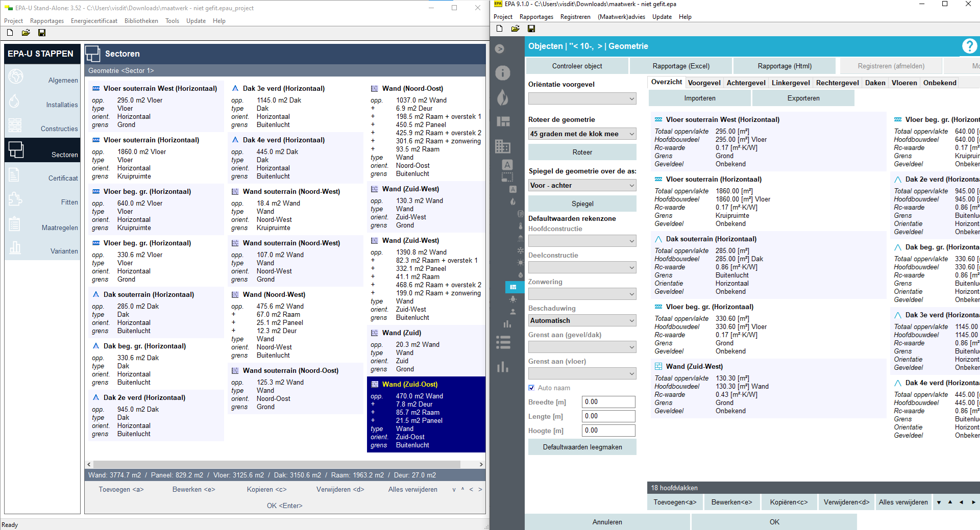This screenshot has width=980, height=530.
Task: Open 'Grenst aan (gevel/dak)' dropdown
Action: pos(582,347)
